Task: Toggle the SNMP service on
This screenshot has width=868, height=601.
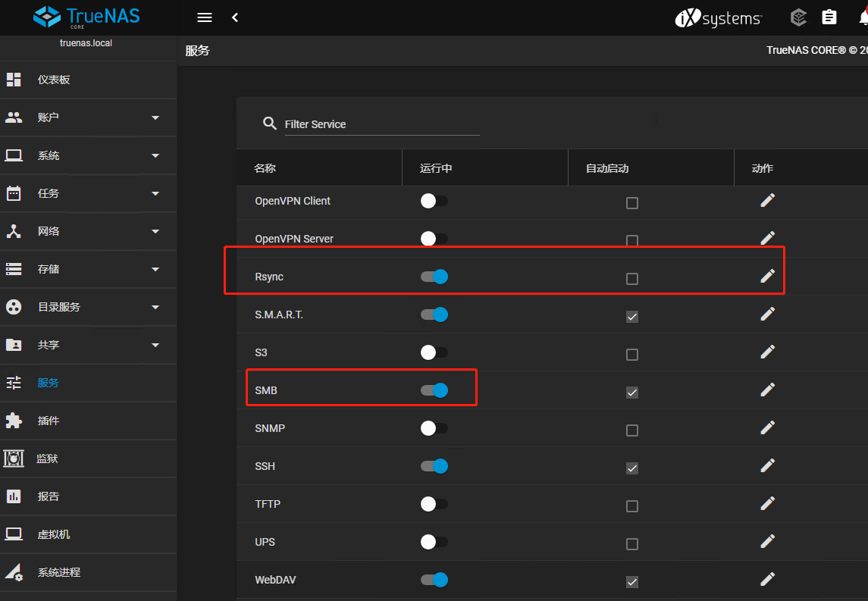Action: tap(434, 428)
